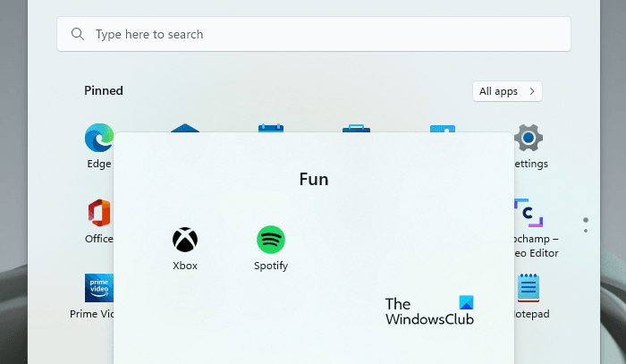This screenshot has width=626, height=364.
Task: Click the Fun folder name title
Action: coord(314,180)
